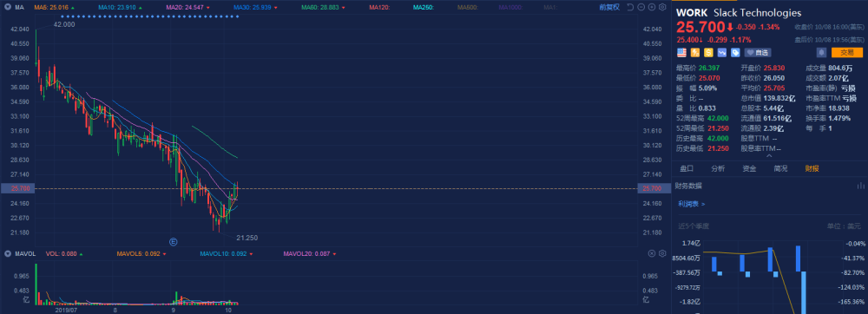Toggle 自选 watchlist favorite heart
Screen dimensions: 868x314
point(757,53)
